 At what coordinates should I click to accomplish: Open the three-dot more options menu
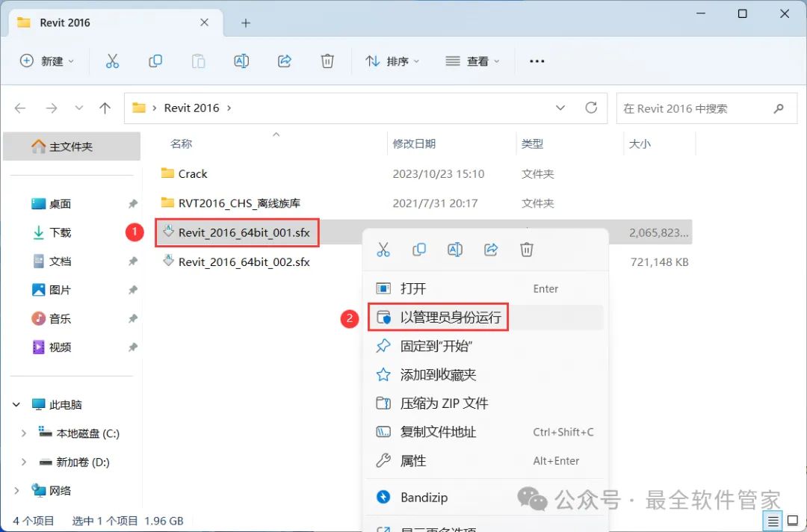537,61
